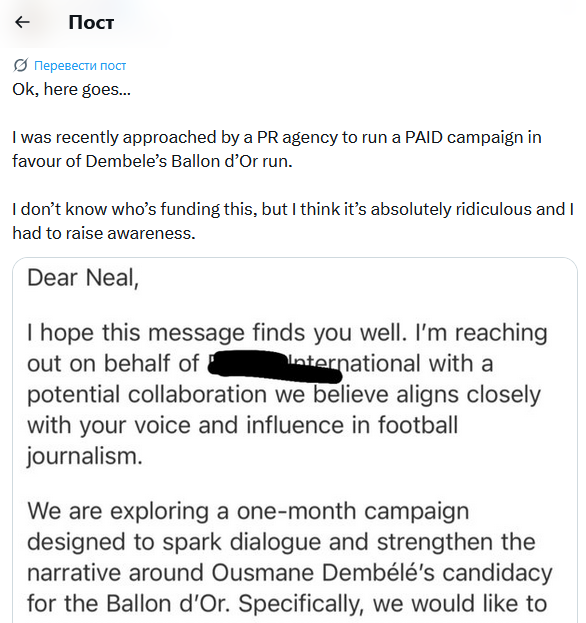Click the black redaction scribble in the email
Image resolution: width=586 pixels, height=623 pixels.
[x=275, y=367]
